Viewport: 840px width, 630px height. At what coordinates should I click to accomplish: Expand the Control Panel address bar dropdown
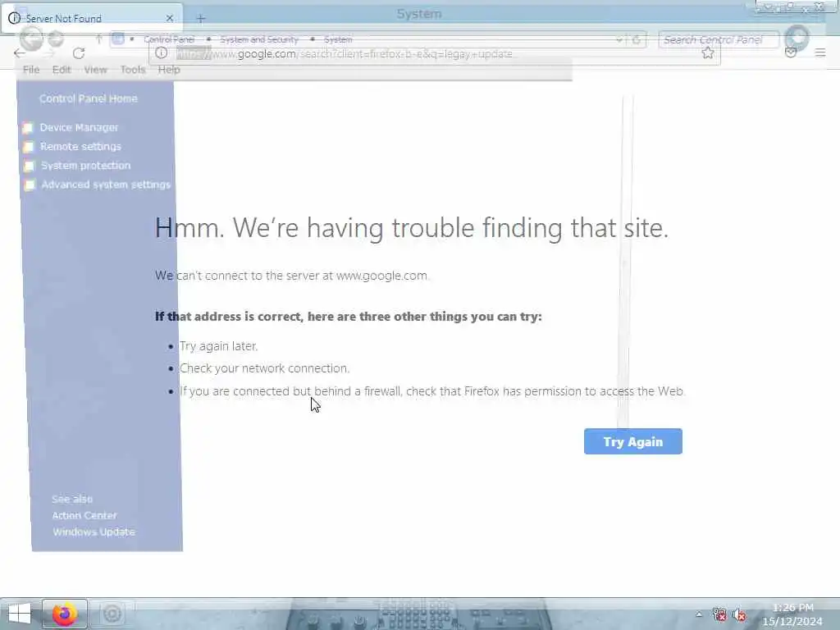[619, 39]
